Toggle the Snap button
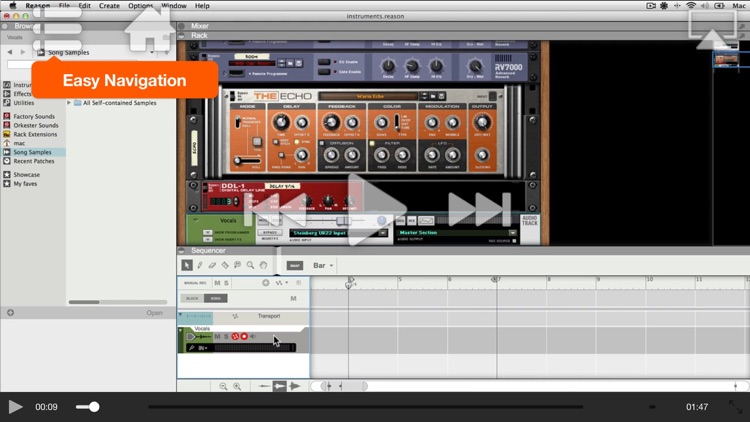The image size is (750, 422). [295, 265]
